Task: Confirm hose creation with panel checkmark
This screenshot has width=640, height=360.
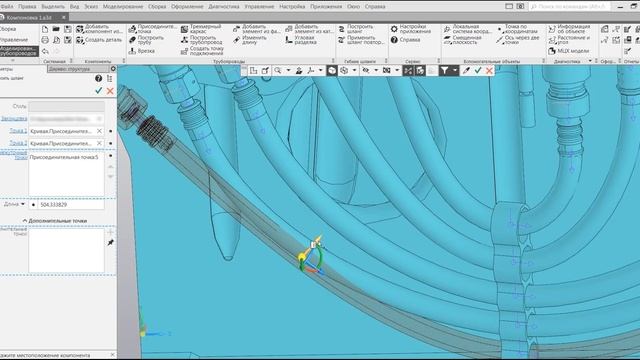Action: point(98,91)
